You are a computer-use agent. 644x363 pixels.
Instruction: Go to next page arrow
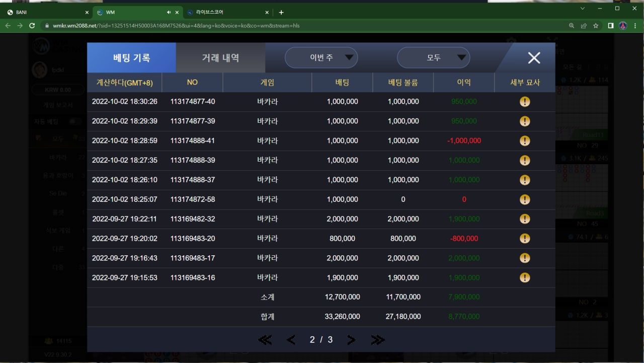tap(351, 340)
